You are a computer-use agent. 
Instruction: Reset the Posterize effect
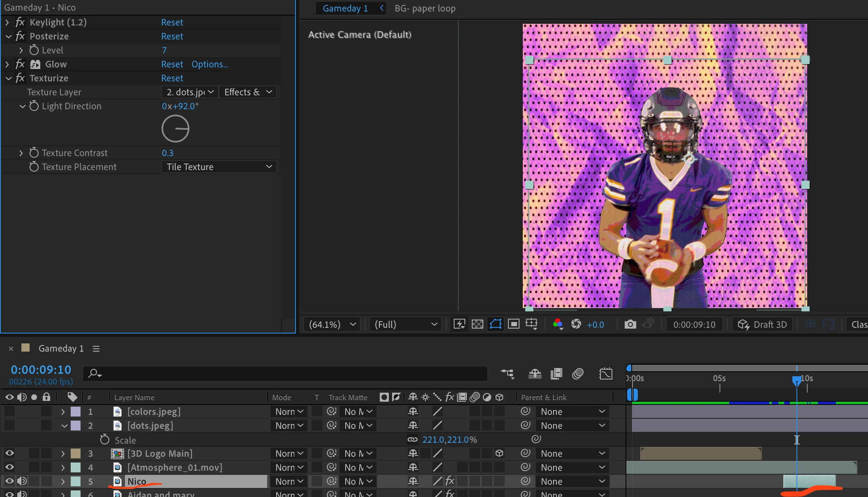coord(172,36)
